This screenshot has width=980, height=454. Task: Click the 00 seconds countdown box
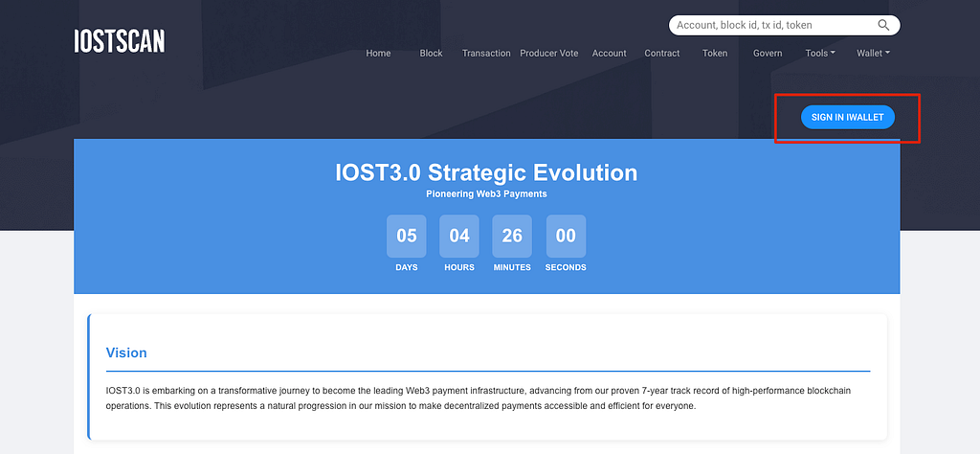566,236
